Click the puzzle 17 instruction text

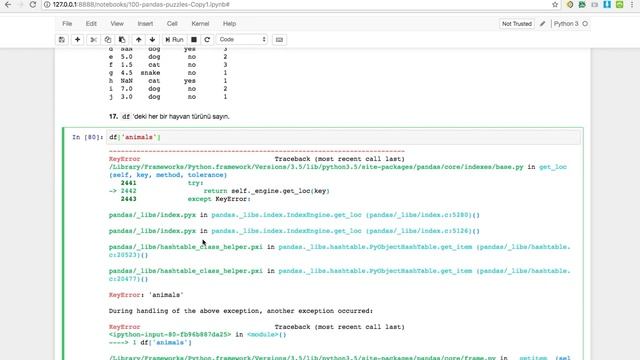[169, 117]
